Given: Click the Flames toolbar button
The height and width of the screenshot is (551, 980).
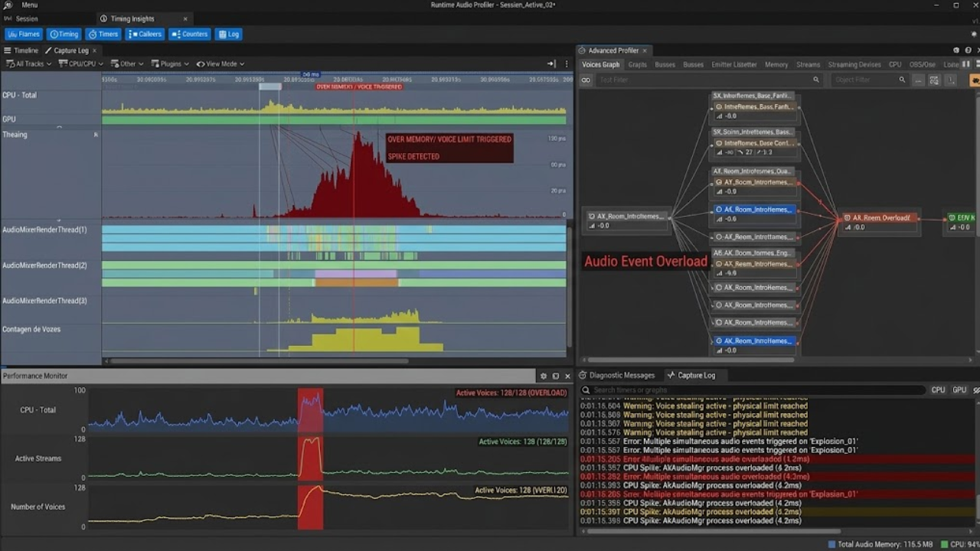Looking at the screenshot, I should pos(24,34).
